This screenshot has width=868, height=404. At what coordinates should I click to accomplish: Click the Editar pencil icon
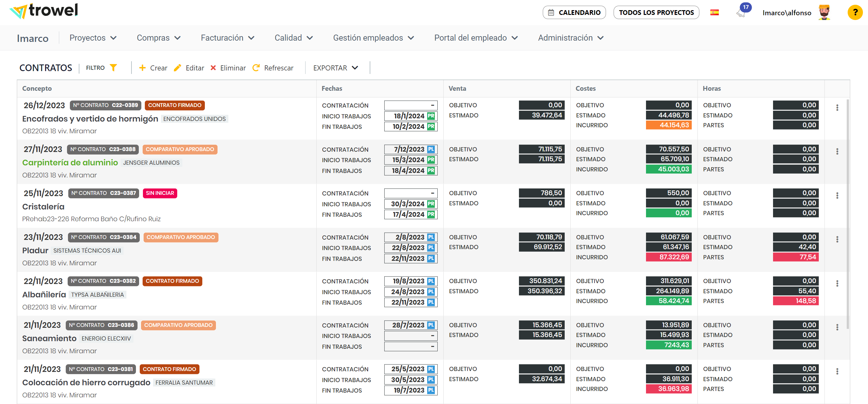177,68
